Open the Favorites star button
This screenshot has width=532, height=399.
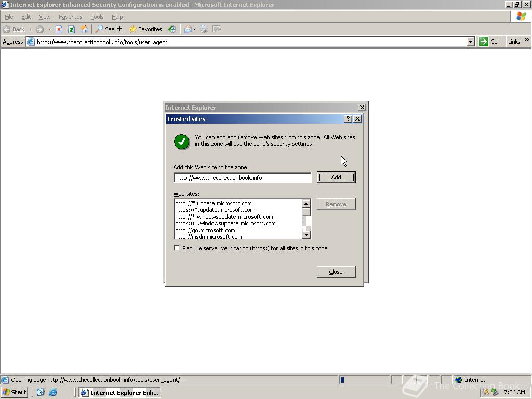(145, 29)
